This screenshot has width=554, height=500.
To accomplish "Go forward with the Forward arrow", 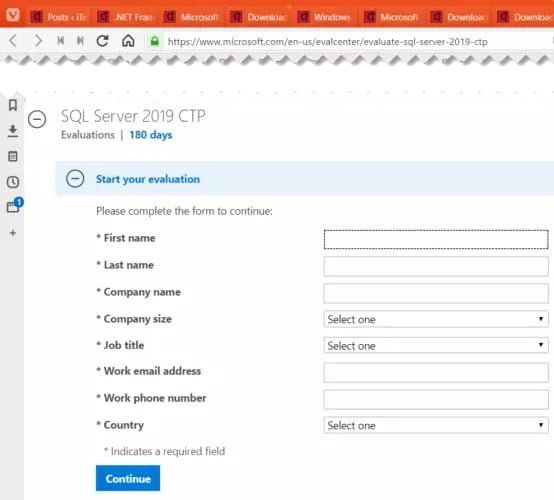I will point(38,41).
